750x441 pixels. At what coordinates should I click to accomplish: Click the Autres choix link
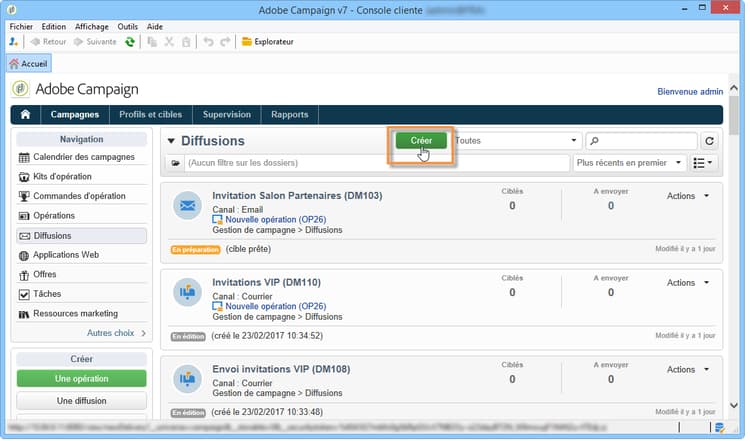(x=116, y=333)
